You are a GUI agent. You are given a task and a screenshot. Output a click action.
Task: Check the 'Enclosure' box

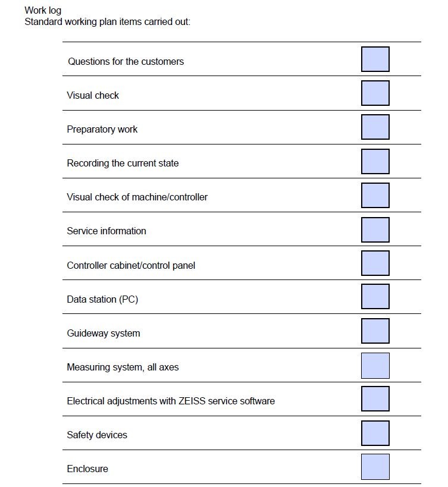375,467
